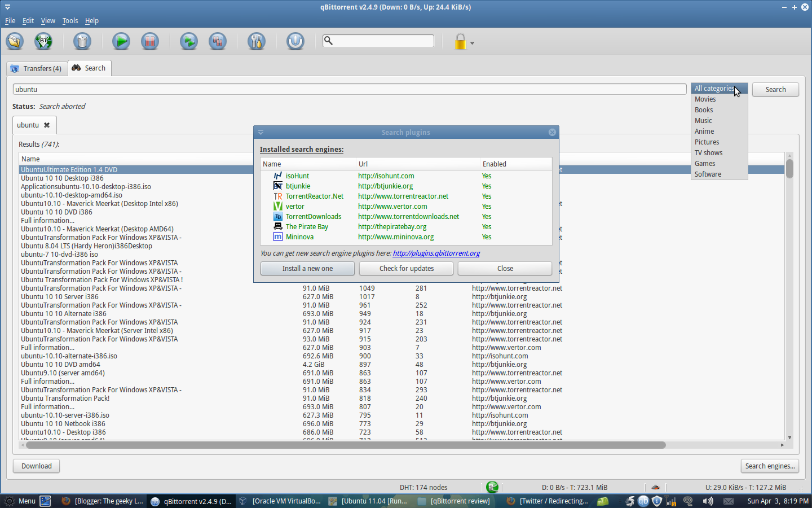This screenshot has height=508, width=812.
Task: Click the power exit icon in the toolbar
Action: pos(295,41)
